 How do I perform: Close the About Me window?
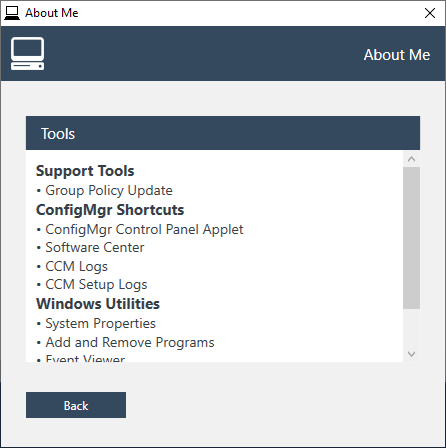point(430,13)
